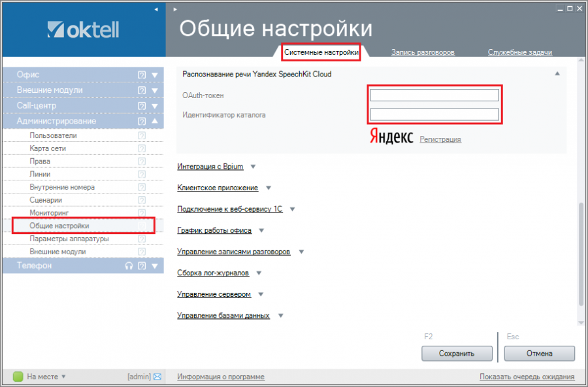The image size is (588, 387).
Task: Collapse the Администрирование section
Action: tap(155, 121)
